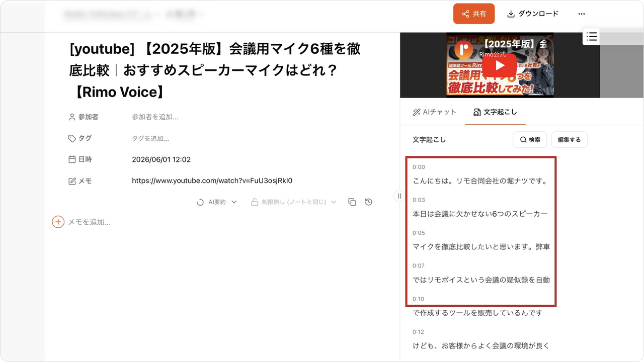Download the note via ダウンロード
This screenshot has width=644, height=362.
click(533, 14)
